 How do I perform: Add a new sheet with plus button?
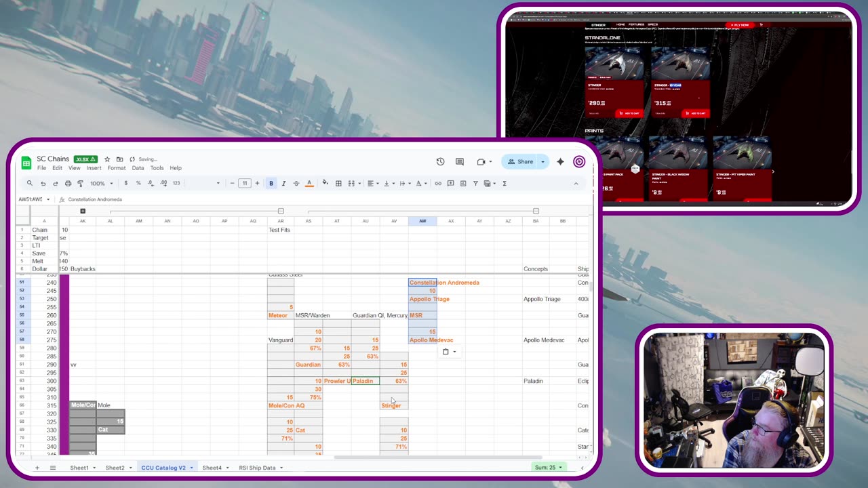tap(37, 468)
